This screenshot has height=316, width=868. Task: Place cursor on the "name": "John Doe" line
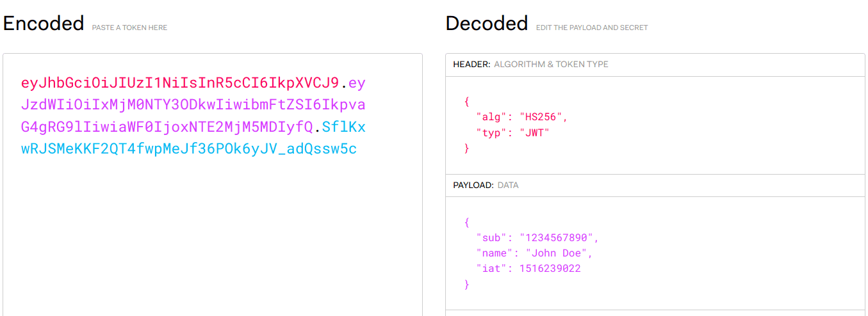tap(534, 253)
